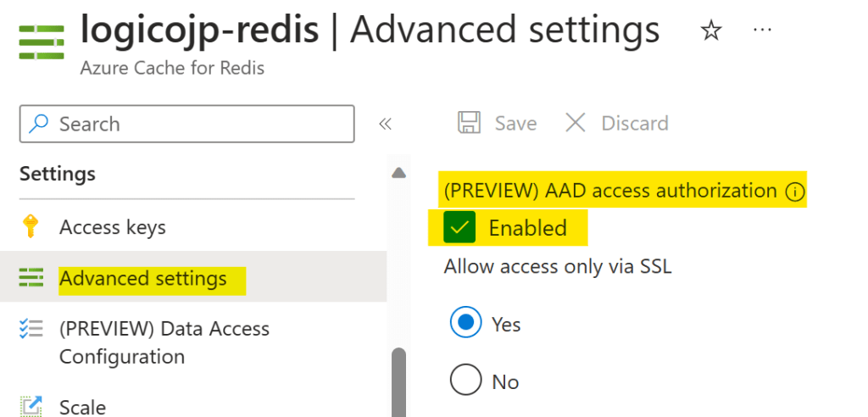Click the scroll up arrow in sidebar

[x=398, y=173]
